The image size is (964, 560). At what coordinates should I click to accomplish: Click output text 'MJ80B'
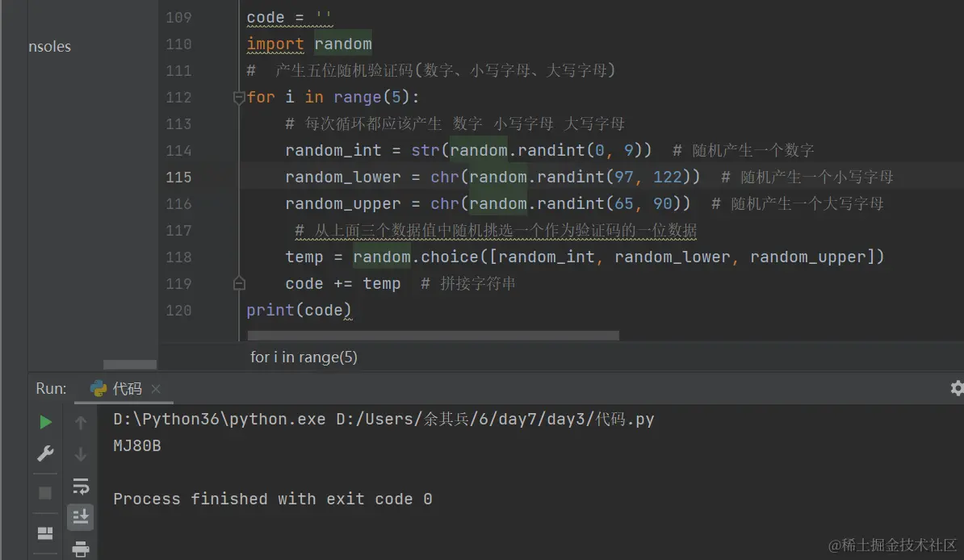coord(137,445)
